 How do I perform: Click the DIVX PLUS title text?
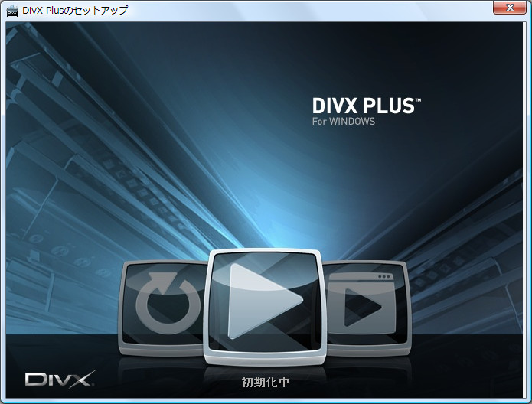tap(367, 106)
